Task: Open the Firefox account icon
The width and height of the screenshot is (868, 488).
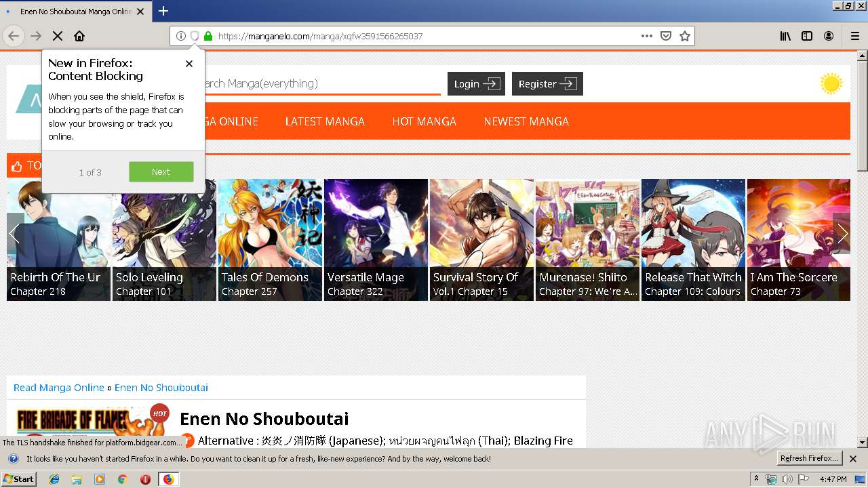Action: coord(829,36)
